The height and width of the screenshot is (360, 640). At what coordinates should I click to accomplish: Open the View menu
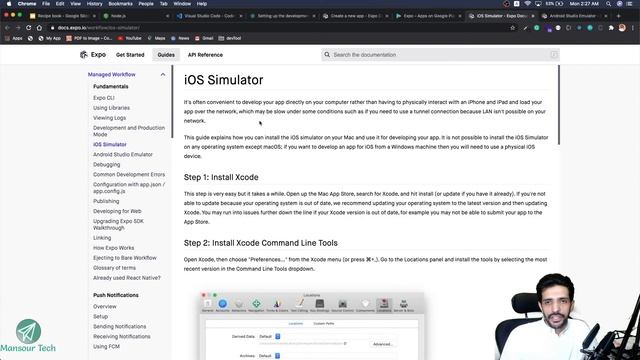pos(76,4)
